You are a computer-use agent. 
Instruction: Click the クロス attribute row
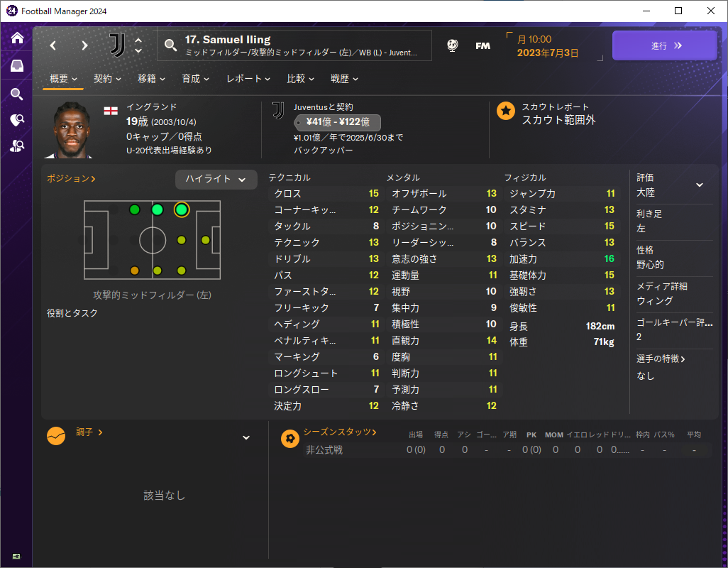coord(326,194)
